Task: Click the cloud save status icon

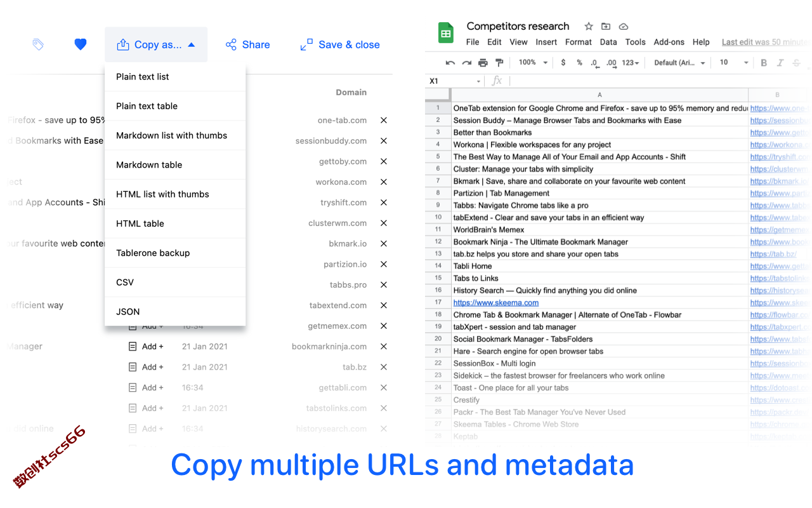Action: (624, 26)
